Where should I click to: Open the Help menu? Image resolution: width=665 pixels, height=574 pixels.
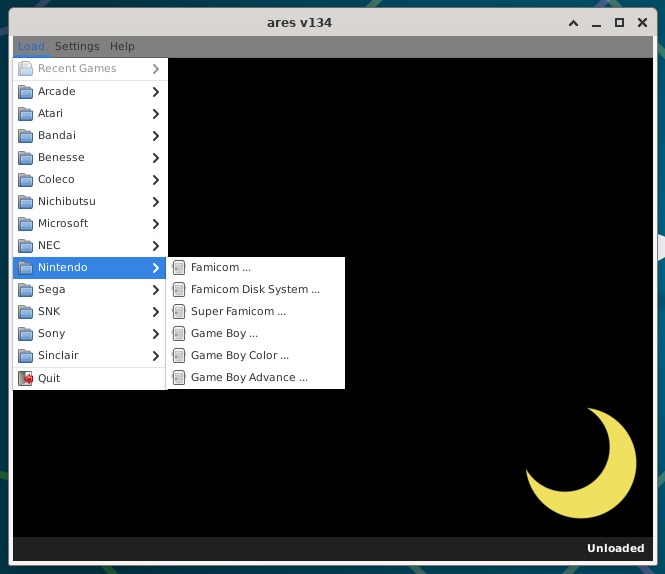(x=122, y=46)
